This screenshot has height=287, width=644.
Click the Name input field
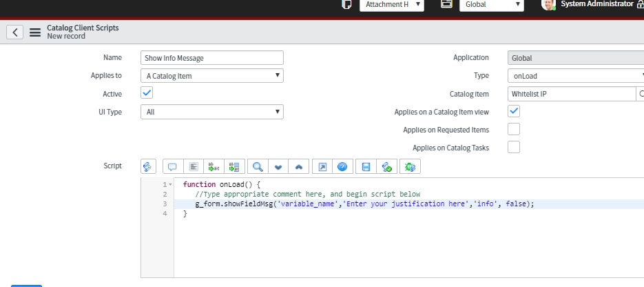pyautogui.click(x=211, y=58)
